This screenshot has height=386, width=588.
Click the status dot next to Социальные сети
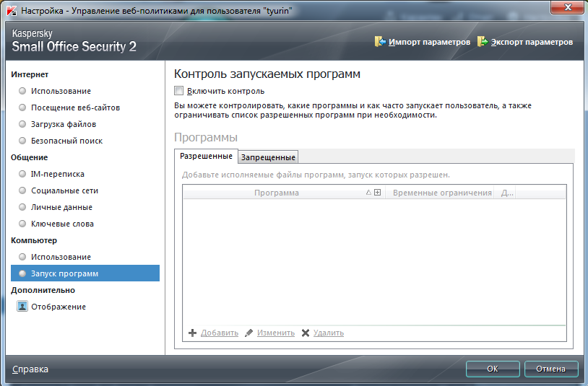(x=22, y=190)
